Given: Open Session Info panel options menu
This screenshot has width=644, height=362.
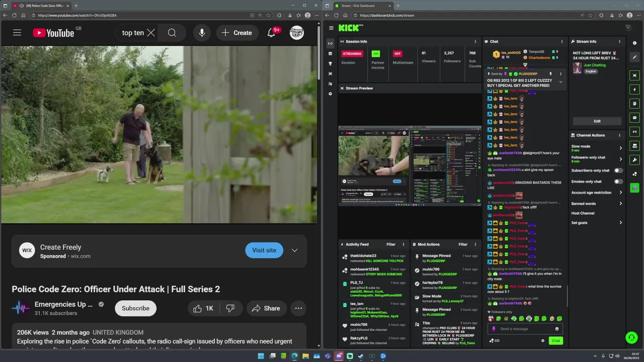Looking at the screenshot, I should [x=475, y=42].
